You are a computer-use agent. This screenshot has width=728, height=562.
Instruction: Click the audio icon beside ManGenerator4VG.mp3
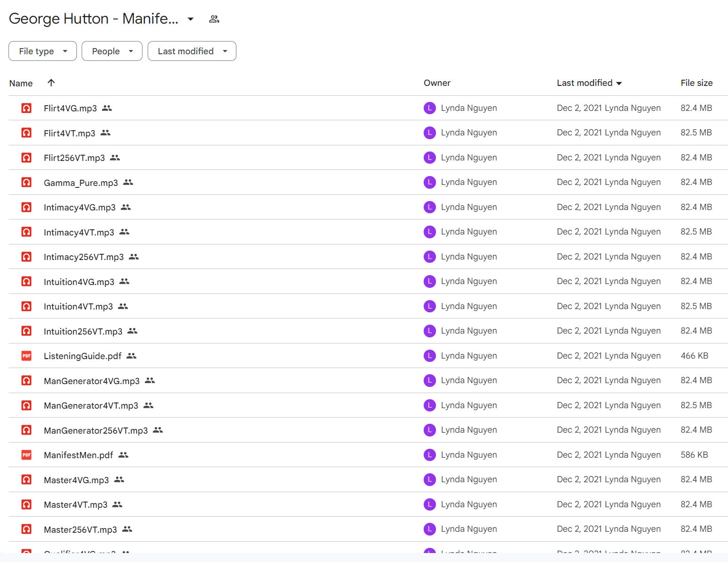26,380
